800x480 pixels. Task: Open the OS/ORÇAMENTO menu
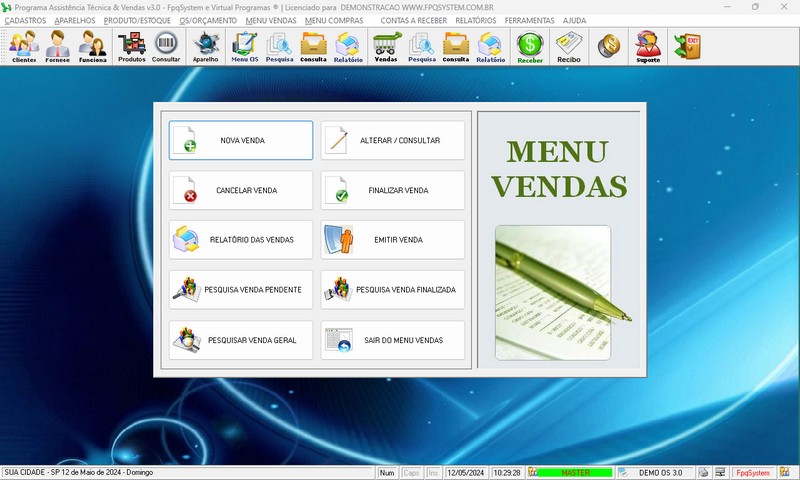tap(208, 20)
